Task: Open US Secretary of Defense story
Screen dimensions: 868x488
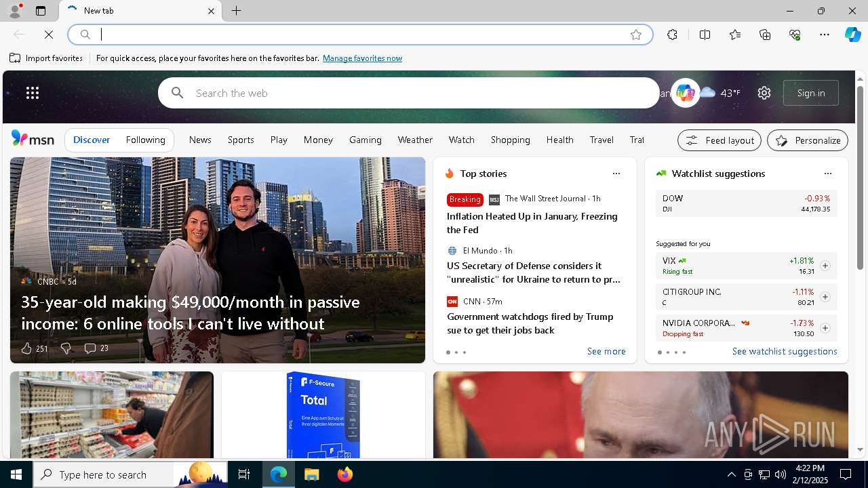Action: [x=534, y=272]
